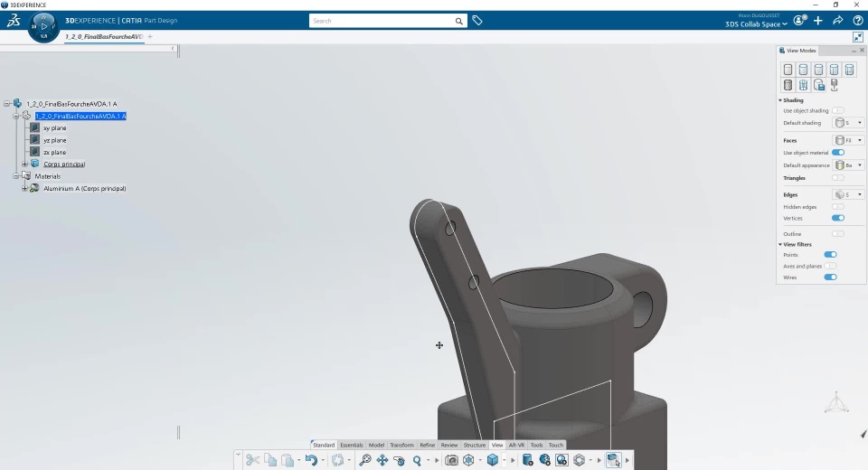Select the second cylinder view mode icon
Viewport: 868px width, 470px height.
pos(803,70)
